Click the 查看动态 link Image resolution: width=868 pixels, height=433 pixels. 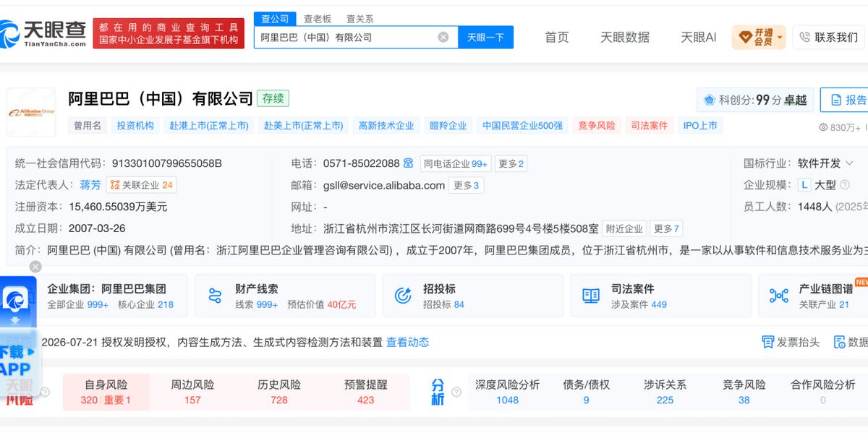pyautogui.click(x=407, y=342)
